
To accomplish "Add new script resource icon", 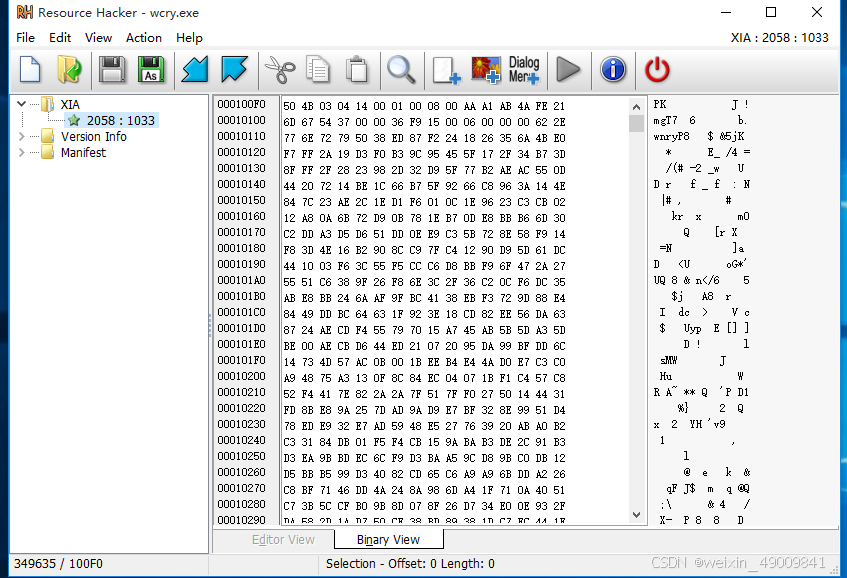I will click(446, 71).
